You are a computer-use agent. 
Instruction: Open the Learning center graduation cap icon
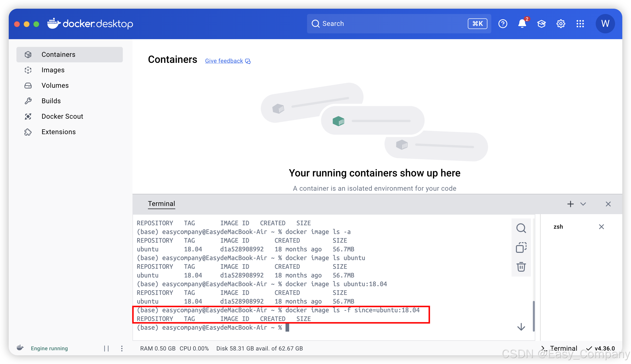tap(541, 24)
